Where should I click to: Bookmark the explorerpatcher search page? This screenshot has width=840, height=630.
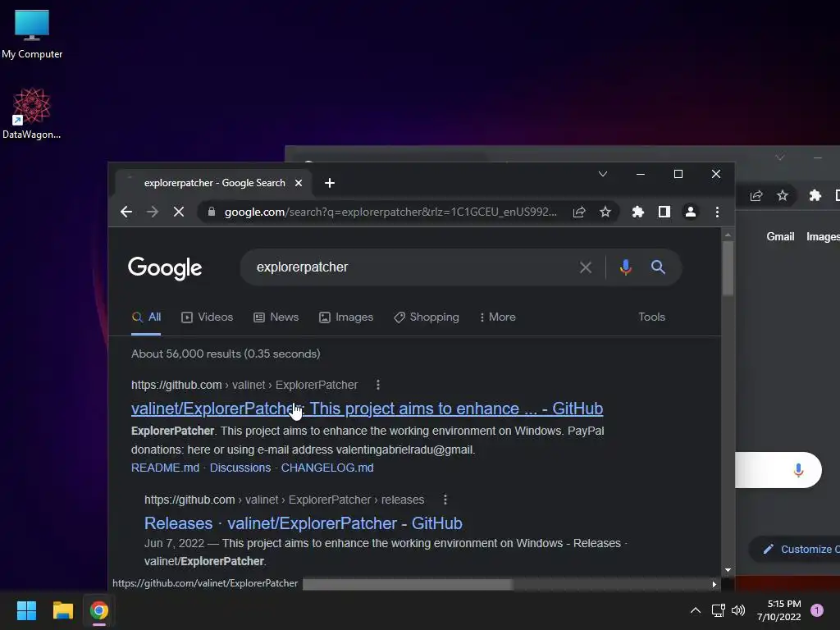point(605,212)
